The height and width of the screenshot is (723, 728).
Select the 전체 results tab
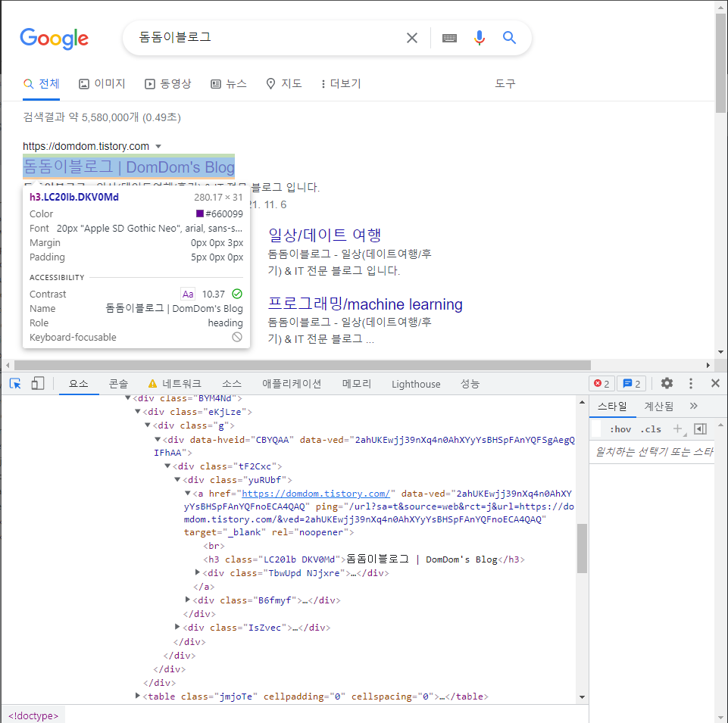tap(42, 83)
